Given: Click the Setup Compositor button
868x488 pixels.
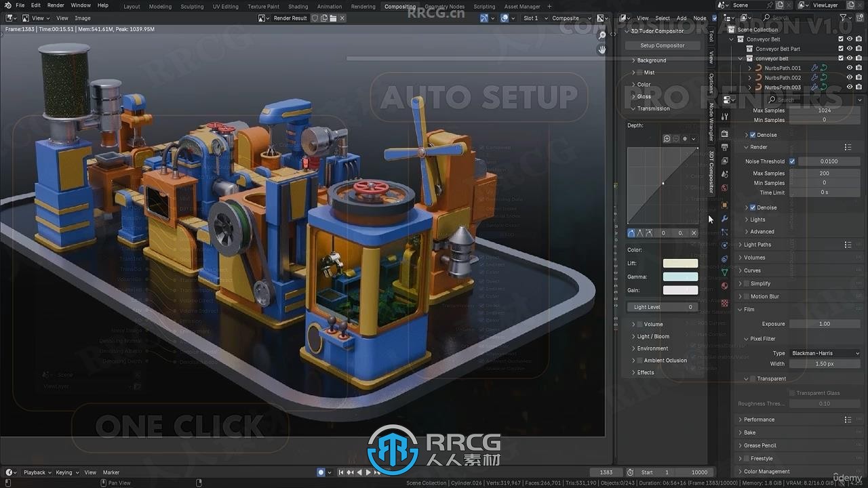Looking at the screenshot, I should 663,45.
